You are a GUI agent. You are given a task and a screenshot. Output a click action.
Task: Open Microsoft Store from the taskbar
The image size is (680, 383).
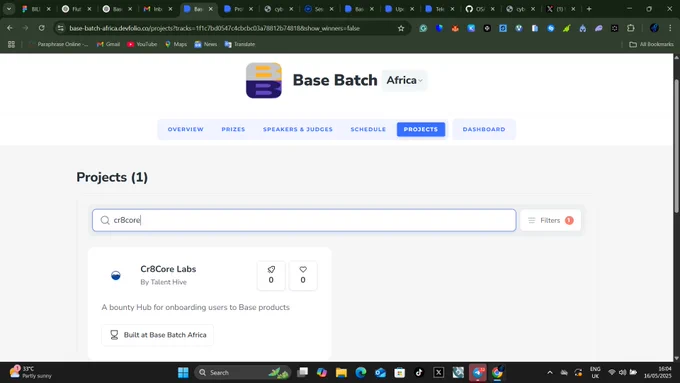tap(399, 372)
